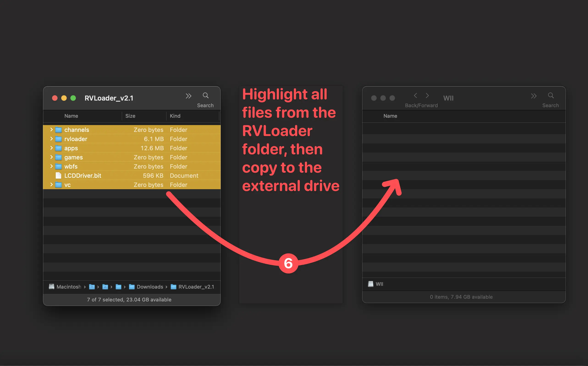Select the vc folder row
The width and height of the screenshot is (588, 366).
[x=67, y=185]
